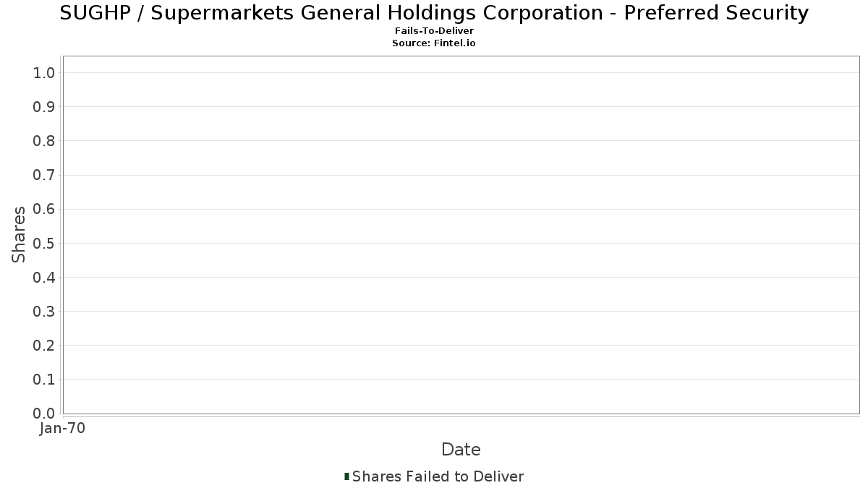The height and width of the screenshot is (488, 868).
Task: Open the Source: Fintel.io link
Action: [x=434, y=43]
